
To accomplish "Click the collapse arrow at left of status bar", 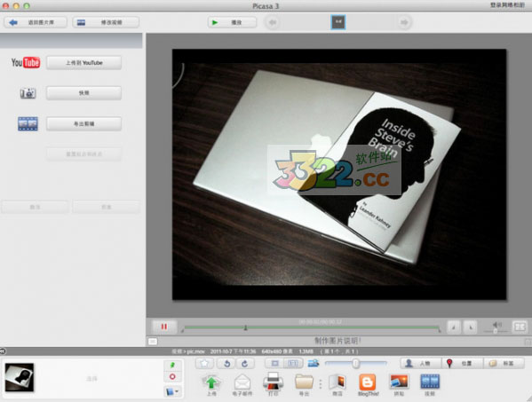I will 3,351.
